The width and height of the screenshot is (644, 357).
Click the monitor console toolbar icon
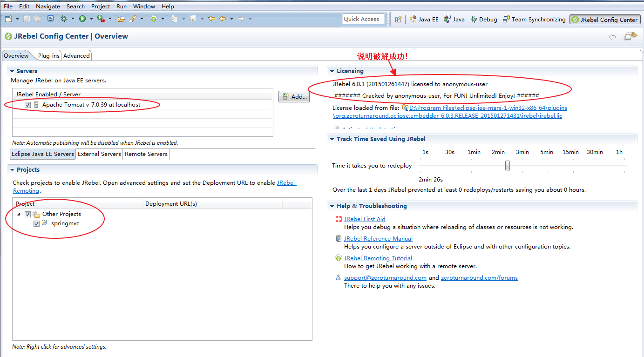[50, 19]
